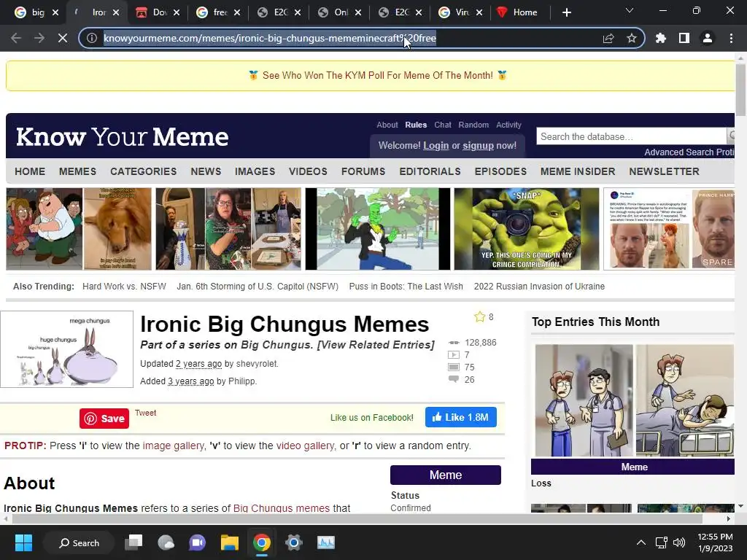Click the Chrome icon in taskbar
This screenshot has width=747, height=560.
click(262, 542)
